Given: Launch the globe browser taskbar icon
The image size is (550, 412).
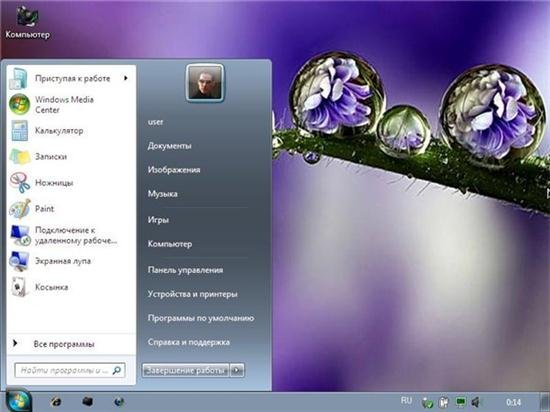Looking at the screenshot, I should pos(119,401).
